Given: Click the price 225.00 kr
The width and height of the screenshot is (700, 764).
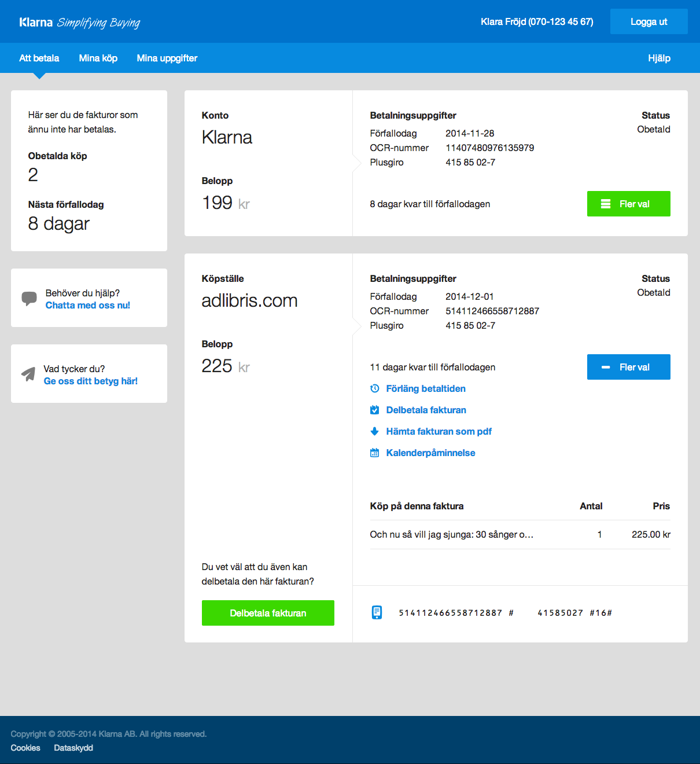Looking at the screenshot, I should (651, 534).
